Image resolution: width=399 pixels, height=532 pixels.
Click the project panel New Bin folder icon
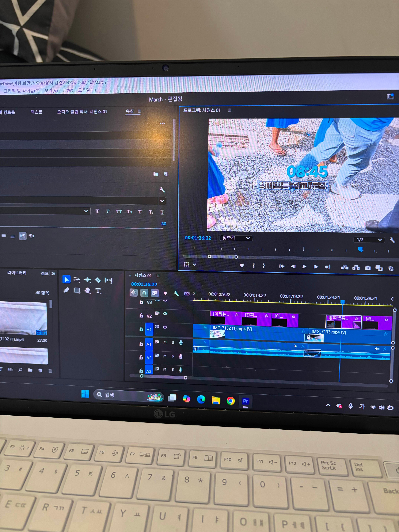coord(30,370)
